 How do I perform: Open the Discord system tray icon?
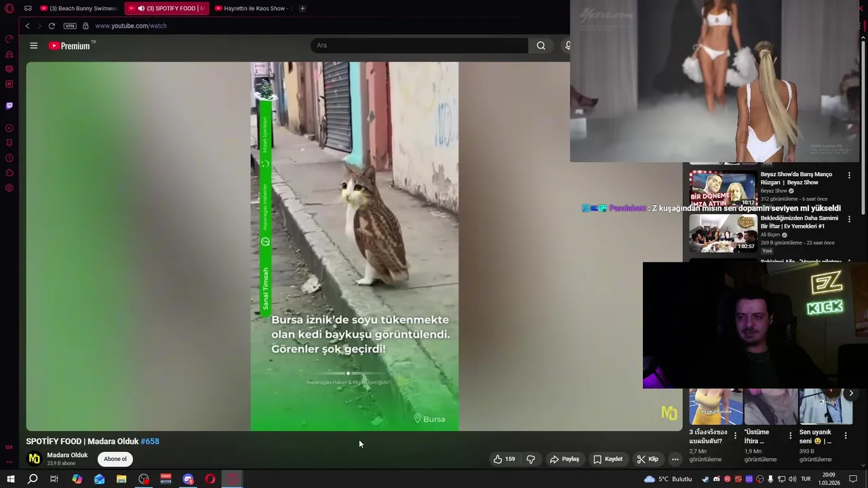tap(716, 479)
